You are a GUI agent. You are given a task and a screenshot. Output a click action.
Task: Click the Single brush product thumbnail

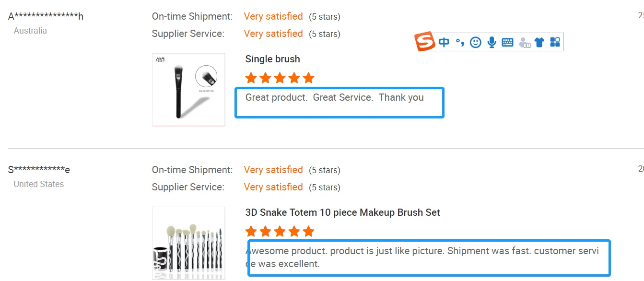188,90
